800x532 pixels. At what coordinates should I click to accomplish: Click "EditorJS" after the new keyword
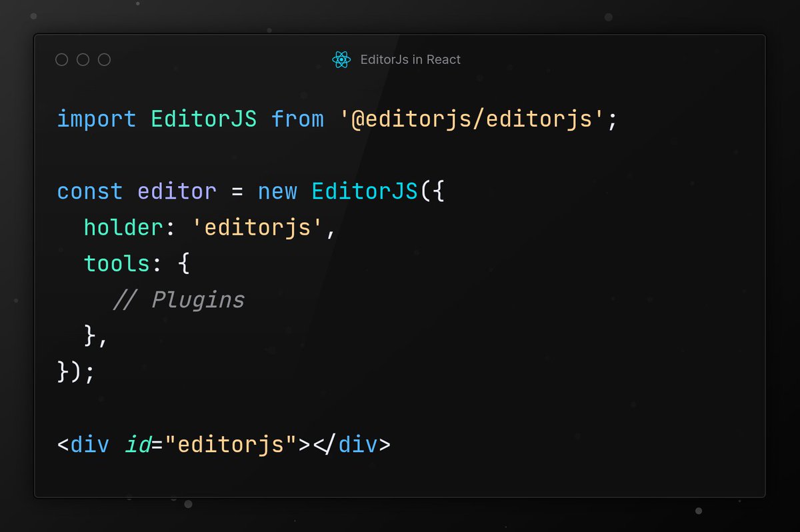365,192
